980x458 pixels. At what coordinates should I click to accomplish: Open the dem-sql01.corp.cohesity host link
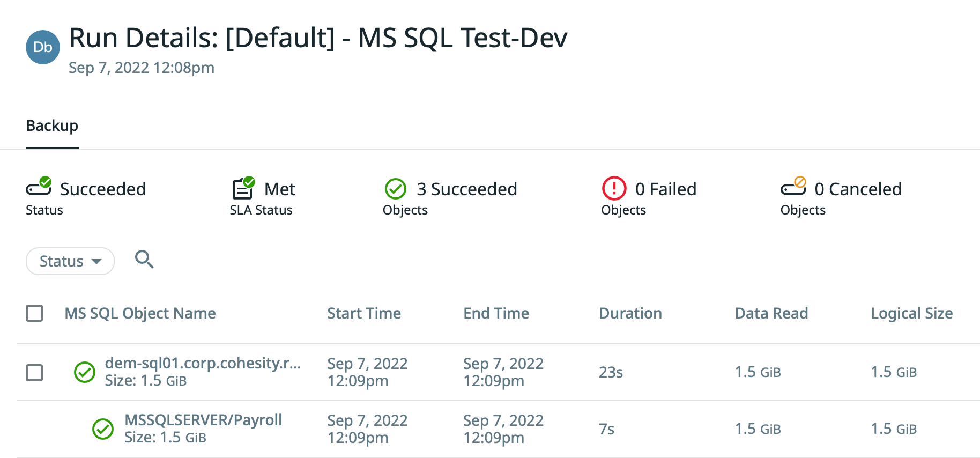point(203,363)
